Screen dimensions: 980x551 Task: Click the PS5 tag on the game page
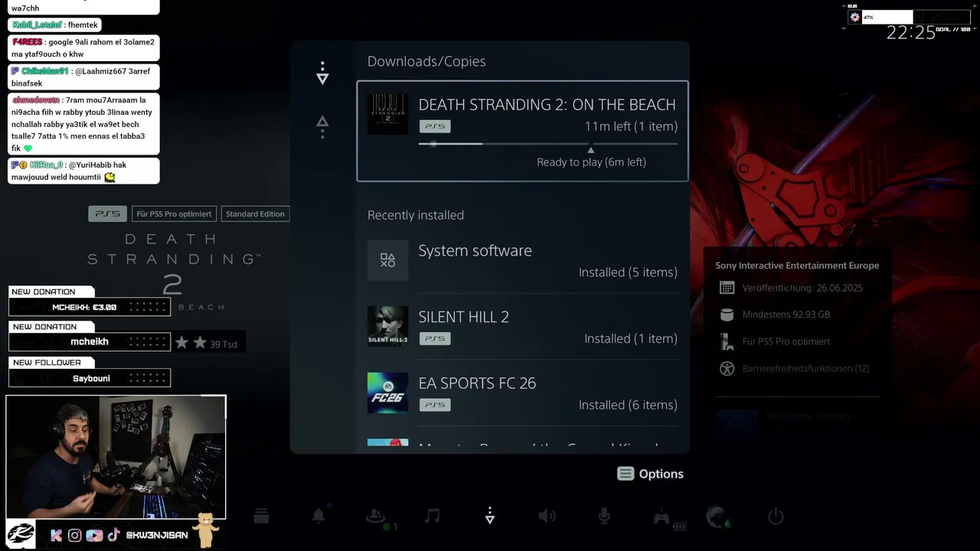click(107, 214)
